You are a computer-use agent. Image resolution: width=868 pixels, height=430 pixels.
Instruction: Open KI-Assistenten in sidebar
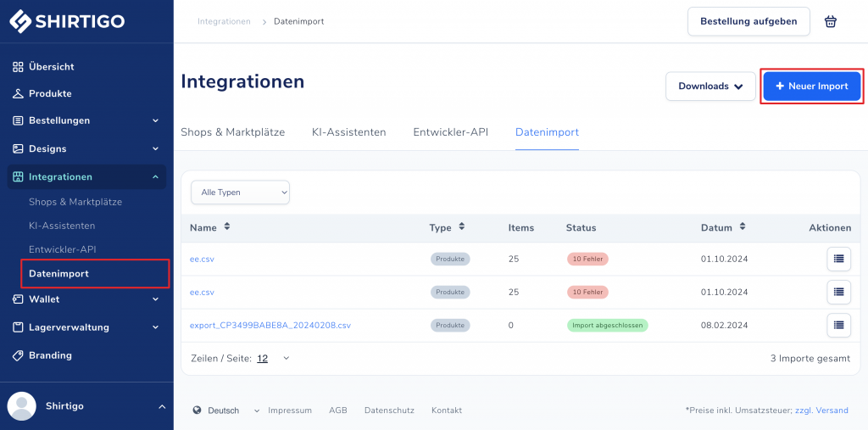[62, 226]
